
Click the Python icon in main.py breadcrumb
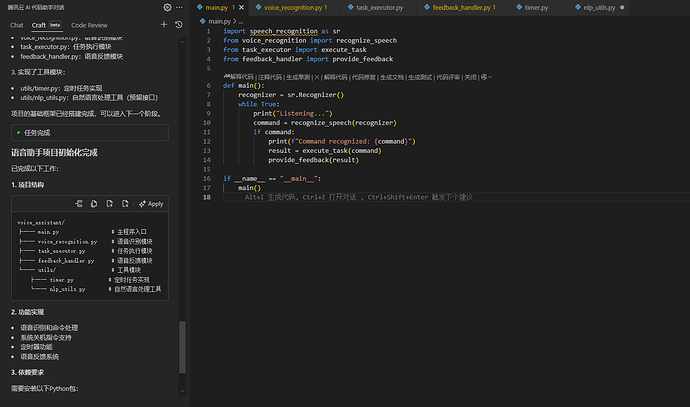202,21
